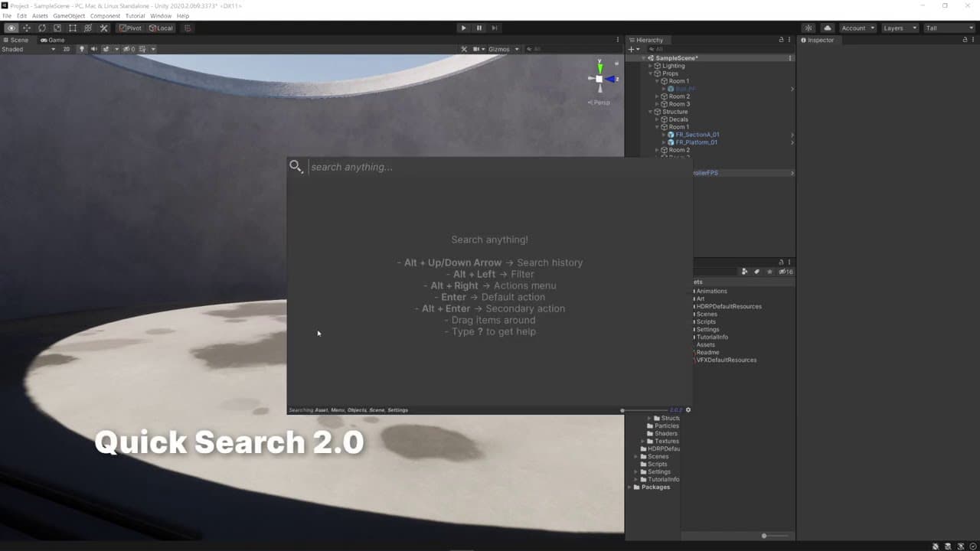
Task: Open the Help menu
Action: pos(183,16)
